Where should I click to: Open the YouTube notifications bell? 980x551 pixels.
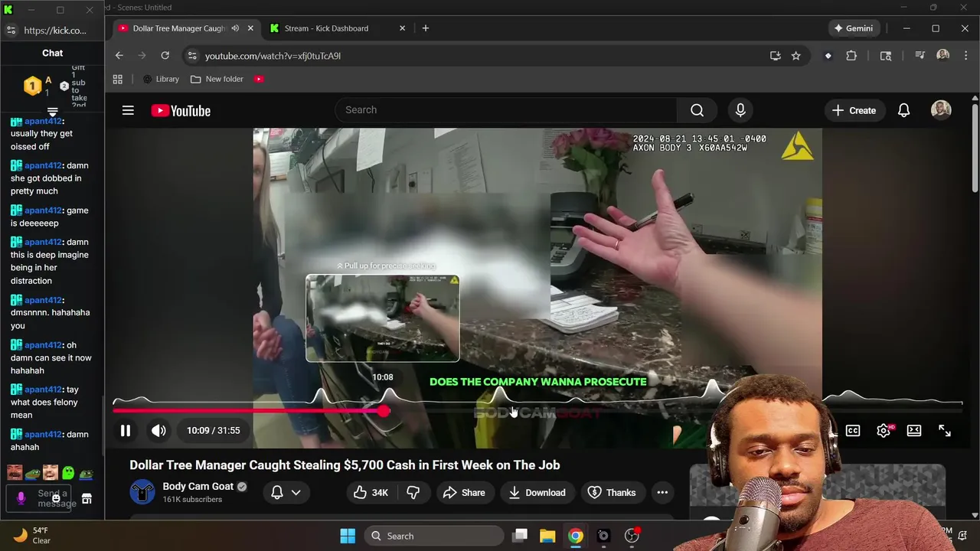click(x=903, y=110)
